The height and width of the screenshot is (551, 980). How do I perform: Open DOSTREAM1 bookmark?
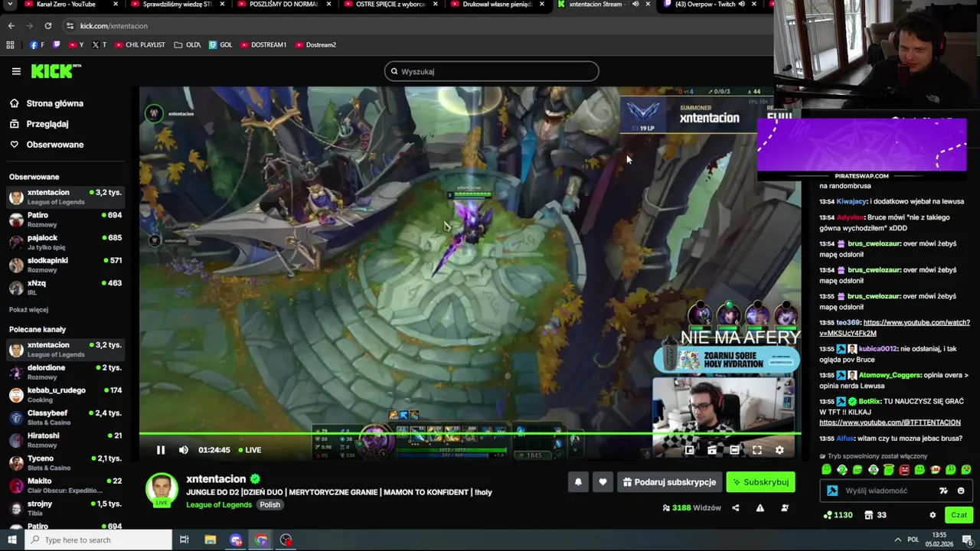[x=263, y=45]
